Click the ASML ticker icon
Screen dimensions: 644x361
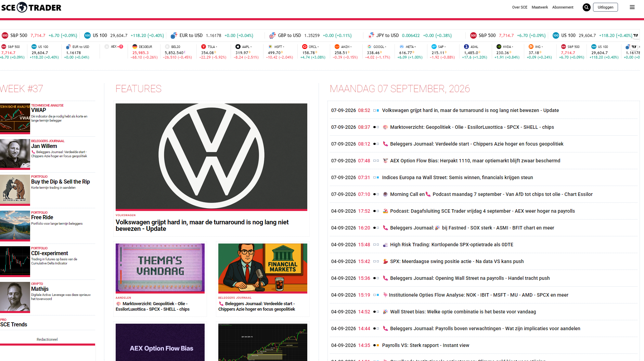coord(466,47)
